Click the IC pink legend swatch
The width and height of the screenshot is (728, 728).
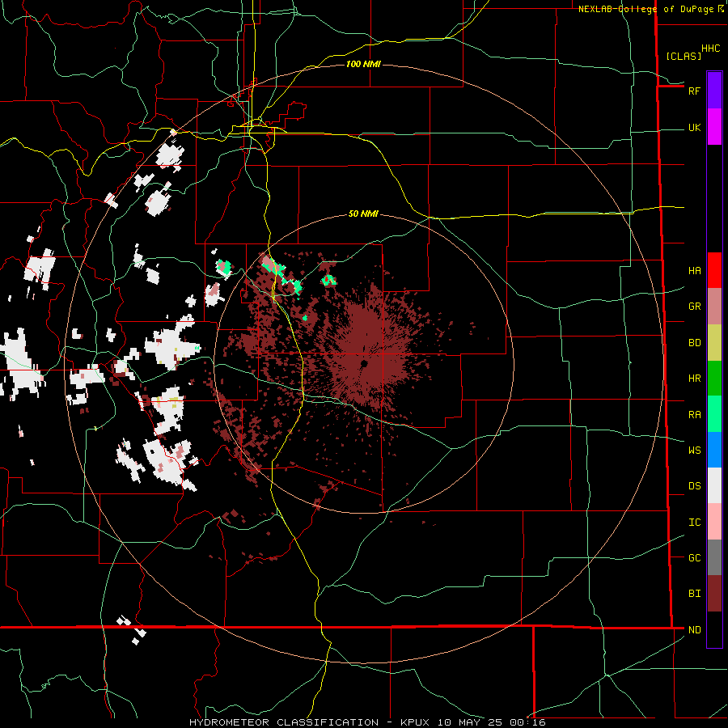tap(714, 522)
